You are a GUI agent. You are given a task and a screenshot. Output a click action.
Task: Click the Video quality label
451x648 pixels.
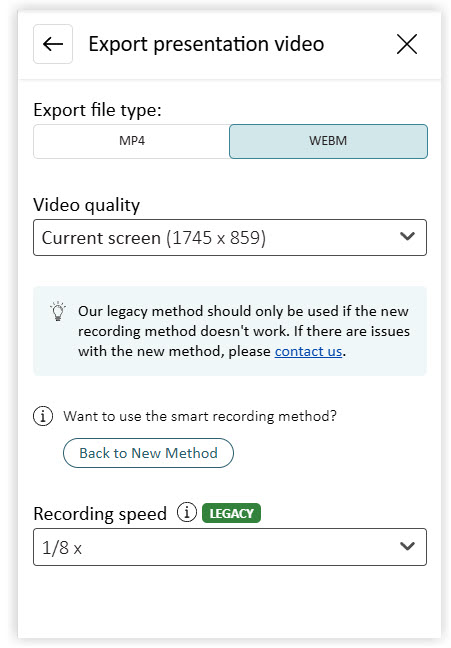pyautogui.click(x=87, y=205)
